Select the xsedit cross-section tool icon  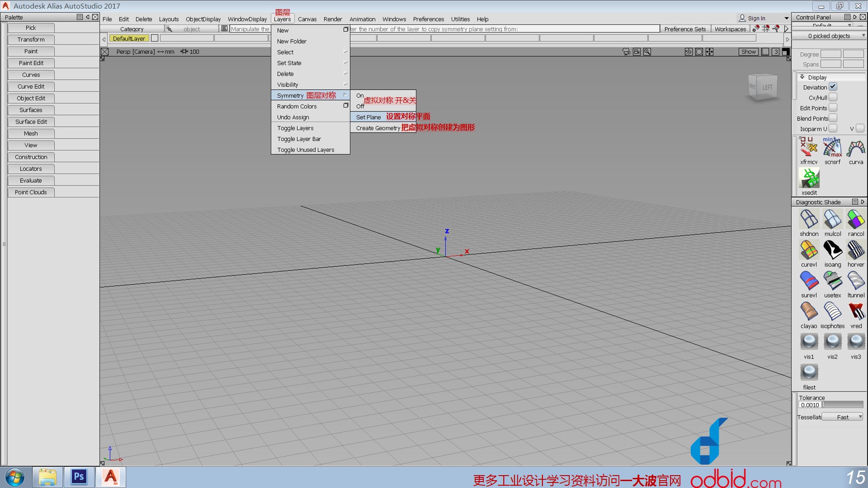(809, 178)
